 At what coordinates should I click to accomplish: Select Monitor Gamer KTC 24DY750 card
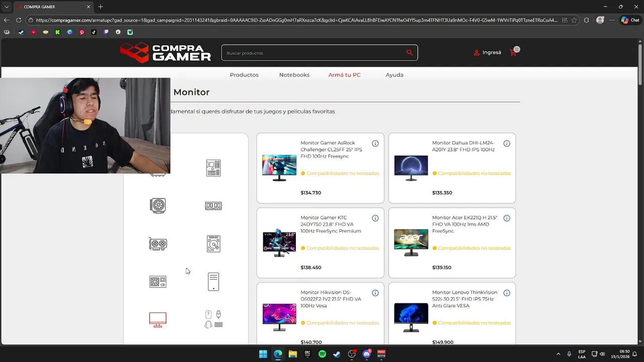(320, 243)
